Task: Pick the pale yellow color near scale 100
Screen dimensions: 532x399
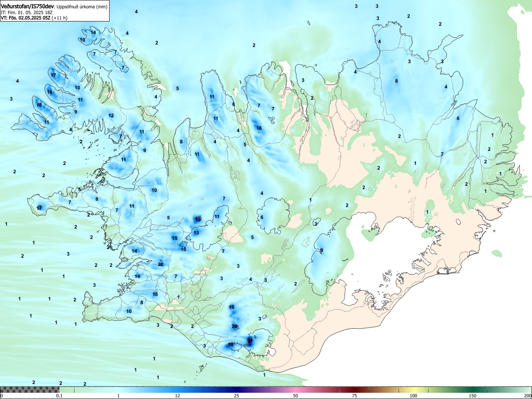Action: click(414, 389)
